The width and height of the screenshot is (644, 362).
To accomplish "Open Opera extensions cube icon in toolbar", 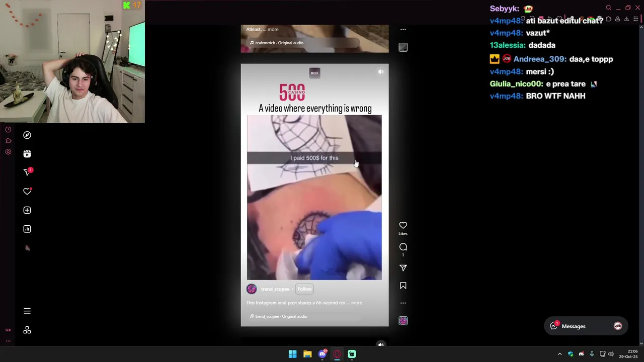I will click(x=608, y=19).
